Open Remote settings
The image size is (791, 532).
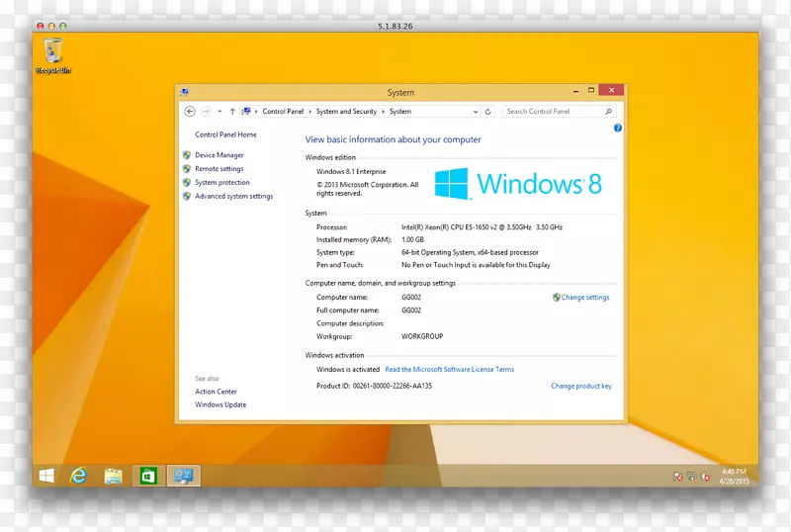220,168
